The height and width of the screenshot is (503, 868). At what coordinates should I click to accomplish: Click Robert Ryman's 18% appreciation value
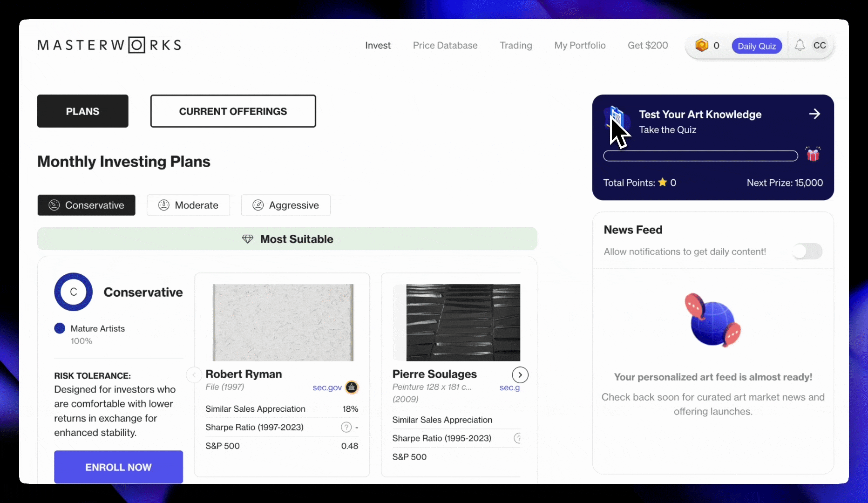point(350,409)
